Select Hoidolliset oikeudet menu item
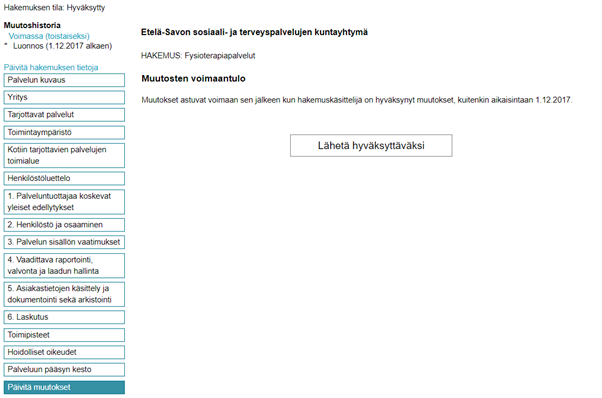 tap(64, 352)
